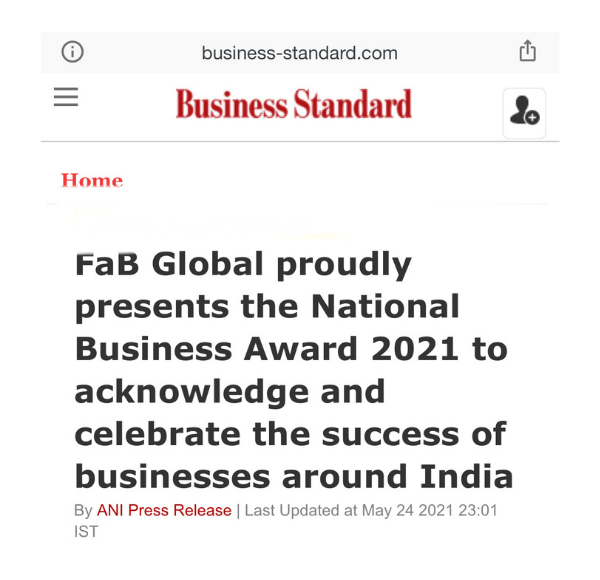Tap the share icon in address bar
Screen dimensions: 600x580
coord(528,51)
